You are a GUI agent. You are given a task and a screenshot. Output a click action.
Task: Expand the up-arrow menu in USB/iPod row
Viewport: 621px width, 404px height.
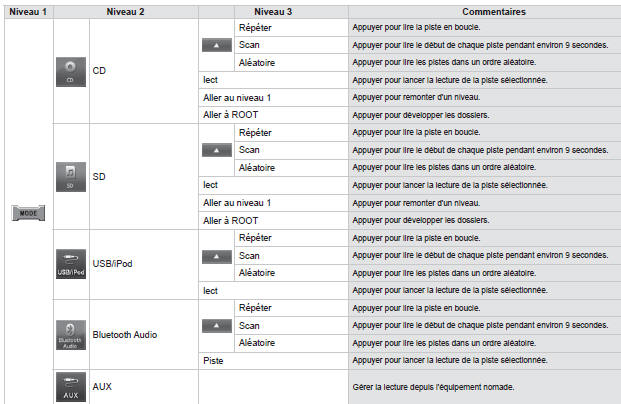pos(217,257)
